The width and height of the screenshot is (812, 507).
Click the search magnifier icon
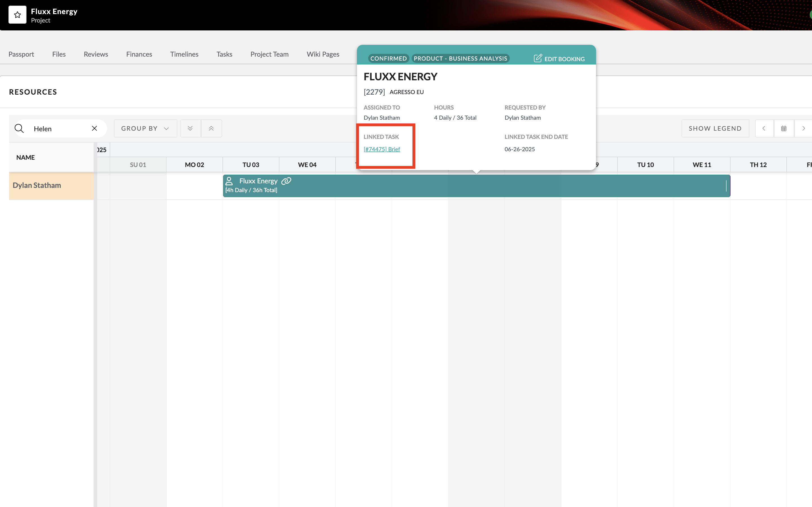click(19, 128)
